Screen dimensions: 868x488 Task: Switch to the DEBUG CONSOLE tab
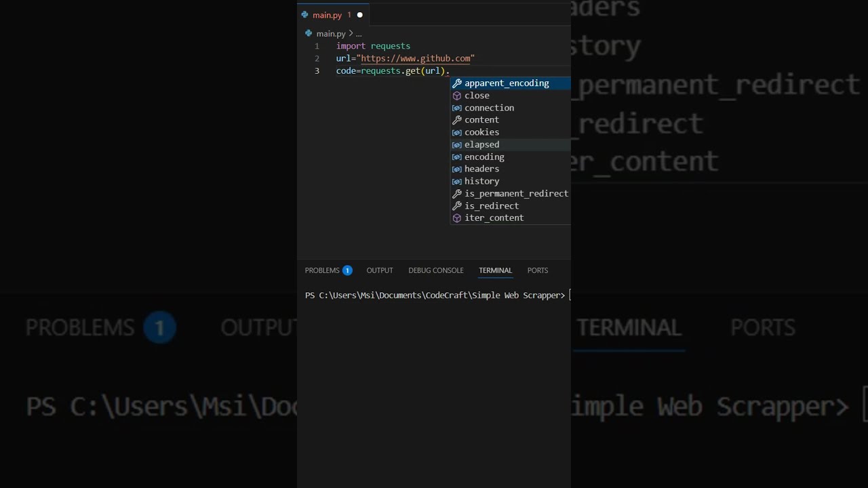[436, 270]
